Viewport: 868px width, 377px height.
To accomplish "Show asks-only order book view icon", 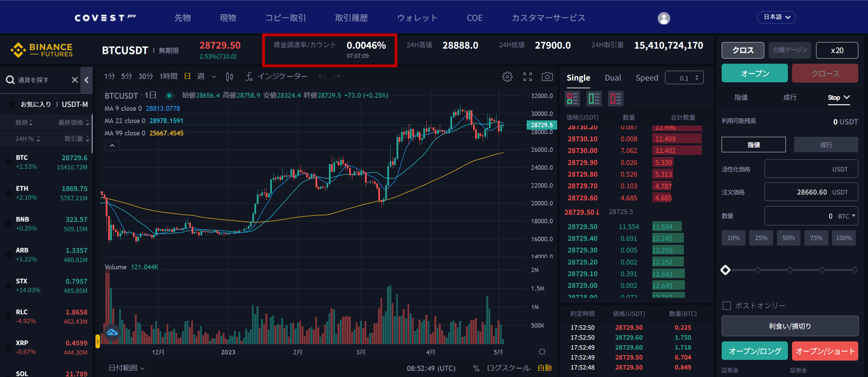I will [615, 98].
